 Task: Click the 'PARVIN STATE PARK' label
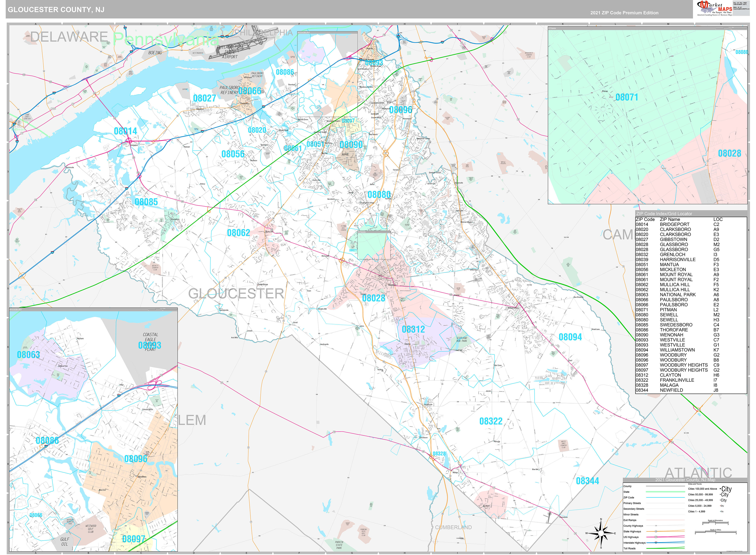[339, 545]
